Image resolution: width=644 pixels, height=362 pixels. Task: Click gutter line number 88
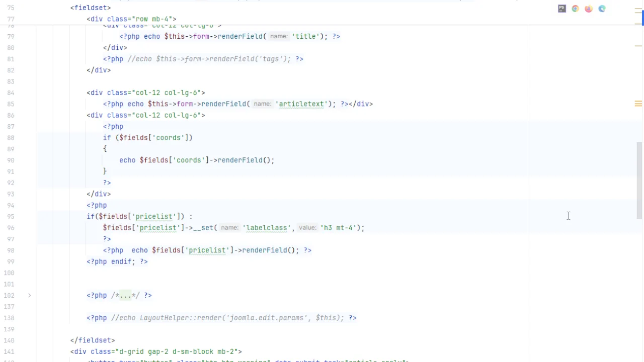(x=11, y=138)
